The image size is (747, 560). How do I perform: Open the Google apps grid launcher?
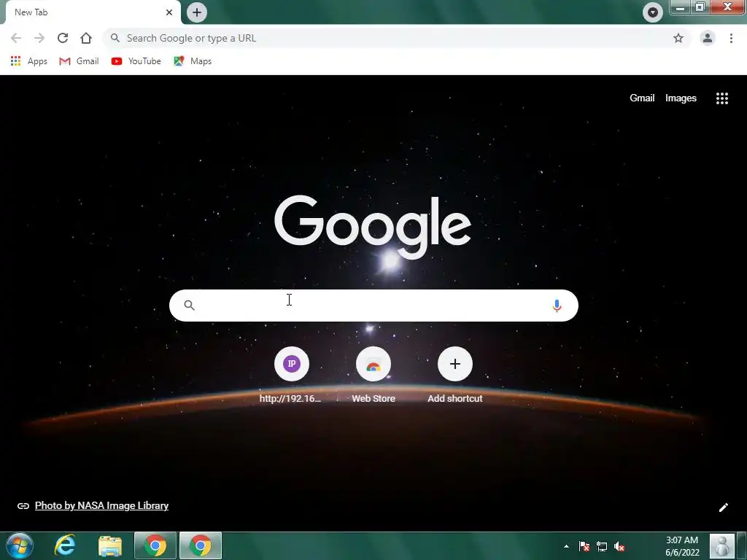point(722,98)
